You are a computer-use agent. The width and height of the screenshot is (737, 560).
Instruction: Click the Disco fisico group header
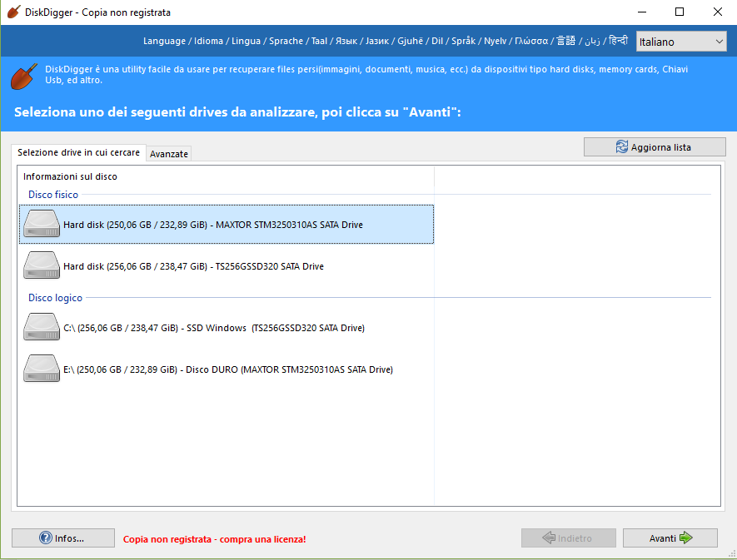[x=53, y=195]
